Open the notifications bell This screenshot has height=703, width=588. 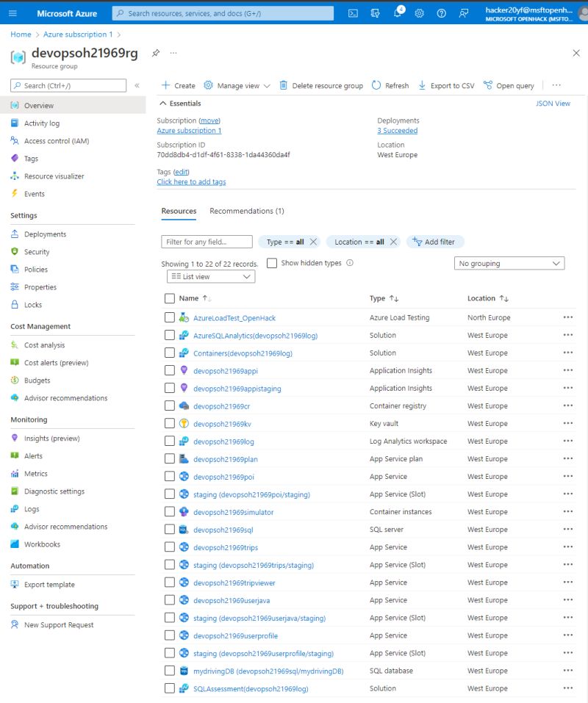tap(398, 13)
